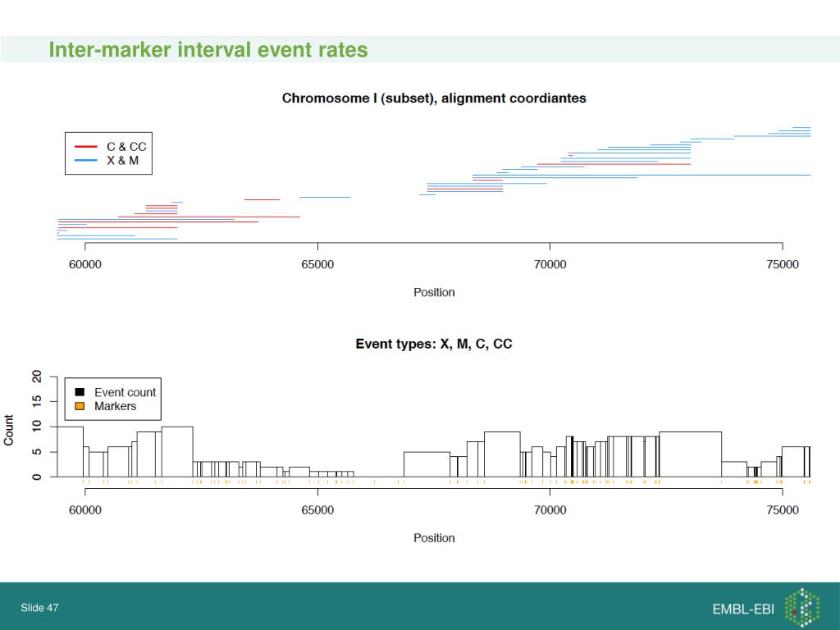Click the blue line swatch next to 'X & M'

coord(85,160)
